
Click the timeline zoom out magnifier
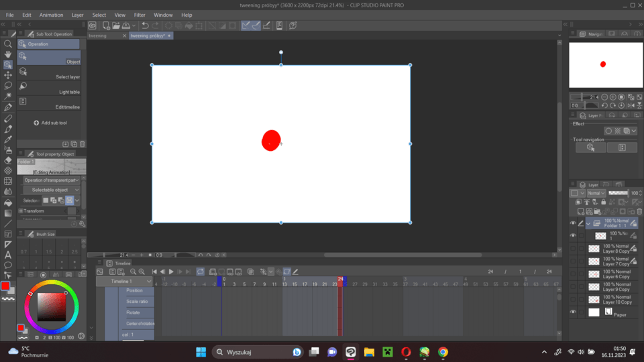[x=133, y=271]
